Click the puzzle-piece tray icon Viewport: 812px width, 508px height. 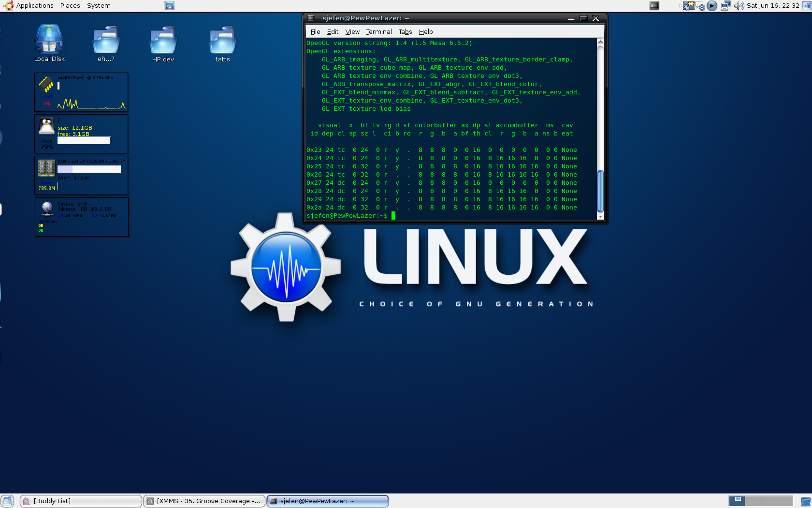pyautogui.click(x=689, y=6)
